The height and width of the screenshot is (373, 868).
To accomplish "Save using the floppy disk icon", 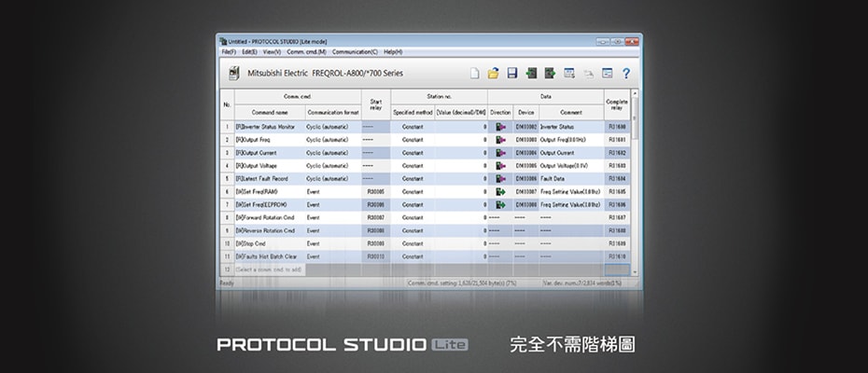I will [x=512, y=73].
